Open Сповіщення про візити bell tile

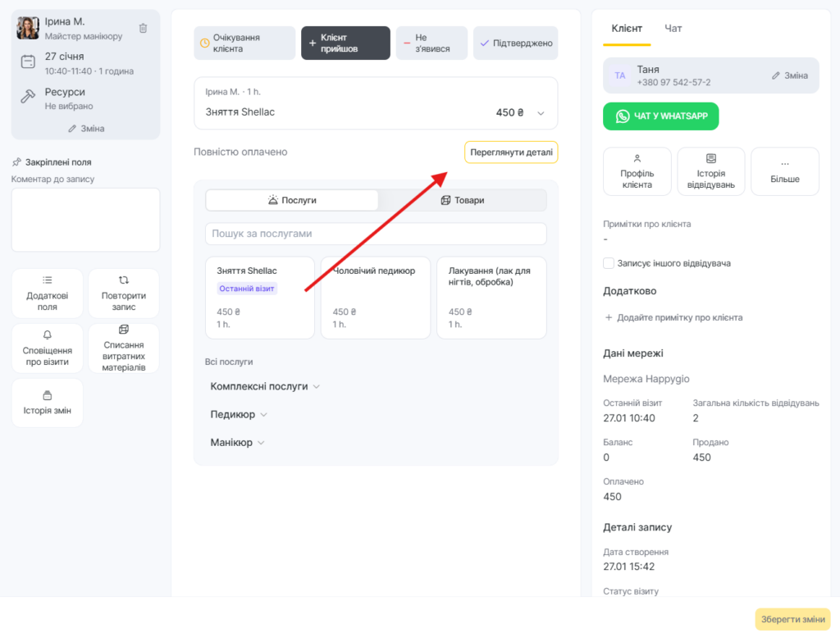(x=47, y=348)
